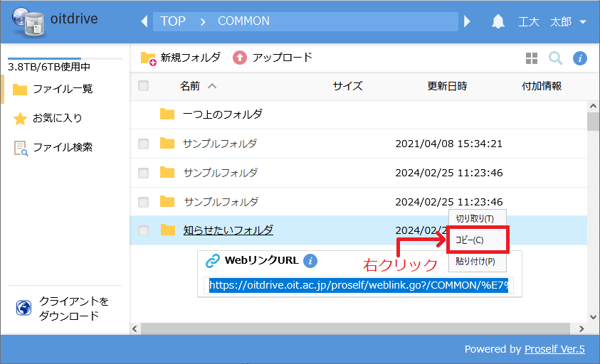Click the notification bell icon
Image resolution: width=600 pixels, height=364 pixels.
pyautogui.click(x=498, y=21)
